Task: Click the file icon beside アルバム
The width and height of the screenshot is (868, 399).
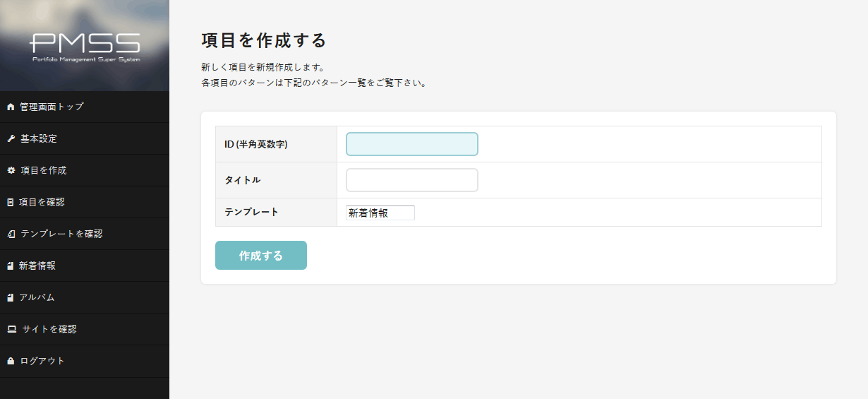Action: pyautogui.click(x=10, y=297)
